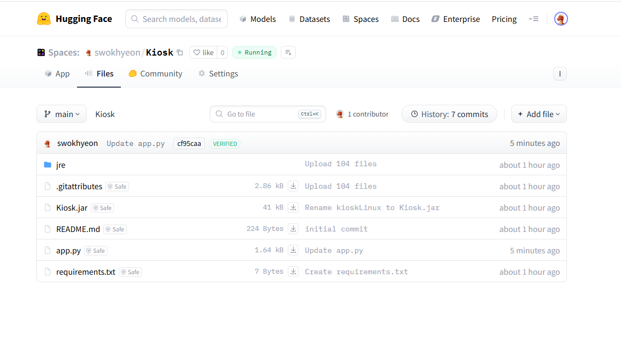Screen dimensions: 621x364
Task: Open the Spaces: label link
Action: click(x=63, y=52)
